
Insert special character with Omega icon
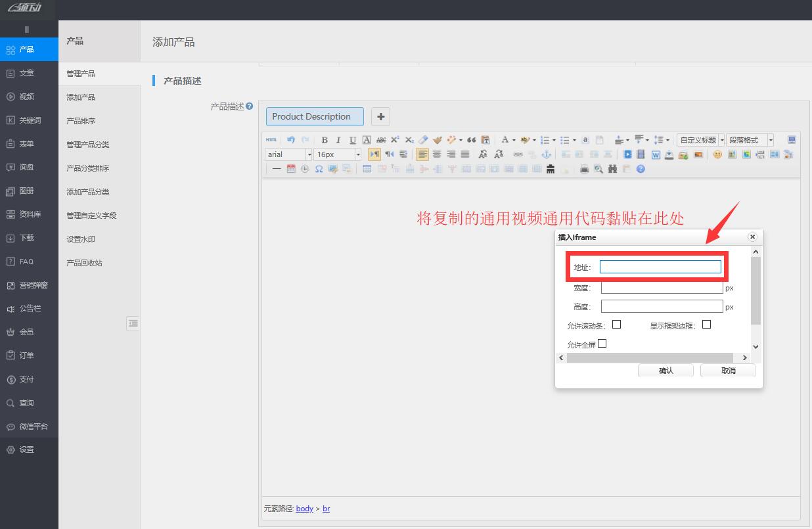(x=319, y=169)
